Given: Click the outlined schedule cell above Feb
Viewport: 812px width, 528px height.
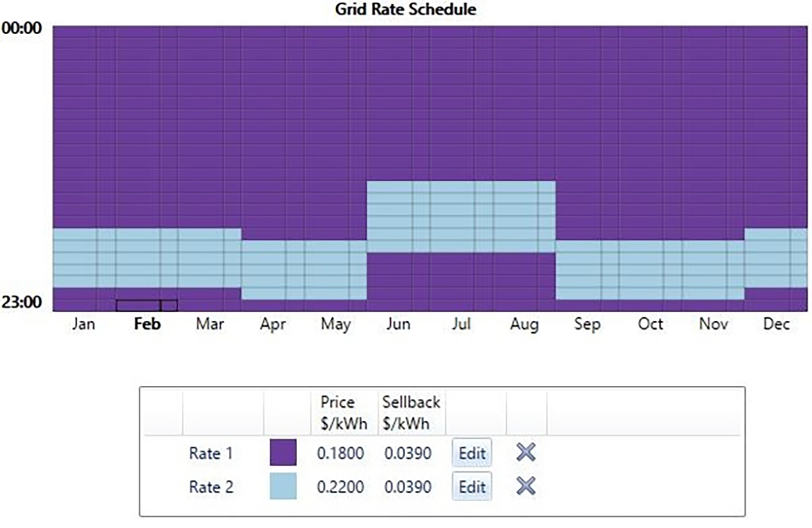Looking at the screenshot, I should pos(138,305).
